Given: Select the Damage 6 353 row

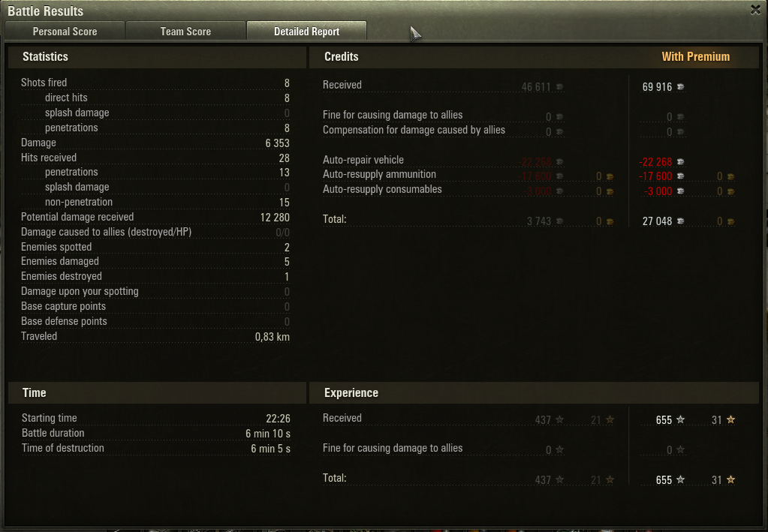Looking at the screenshot, I should (x=155, y=143).
